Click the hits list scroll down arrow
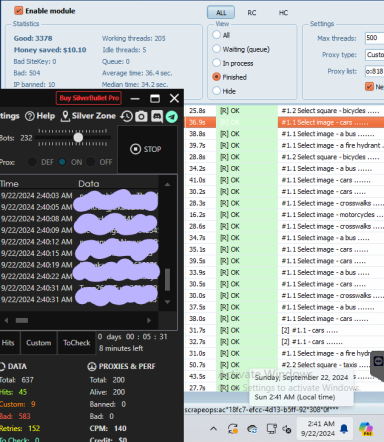 pos(167,302)
